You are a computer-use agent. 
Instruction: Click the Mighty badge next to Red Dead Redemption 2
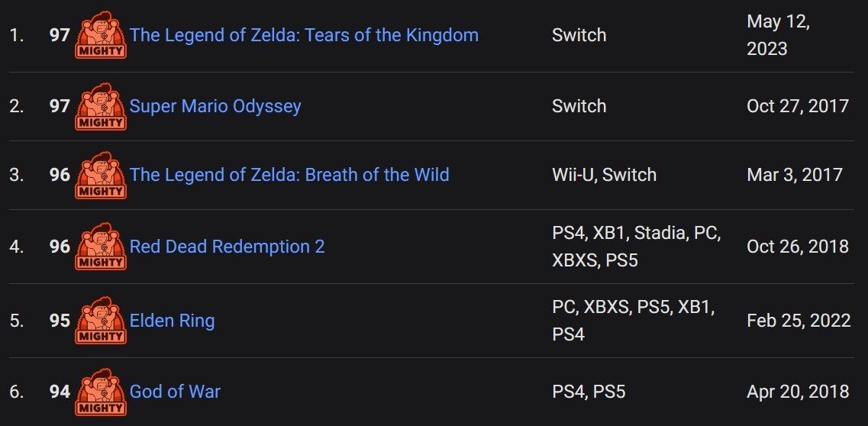tap(101, 246)
